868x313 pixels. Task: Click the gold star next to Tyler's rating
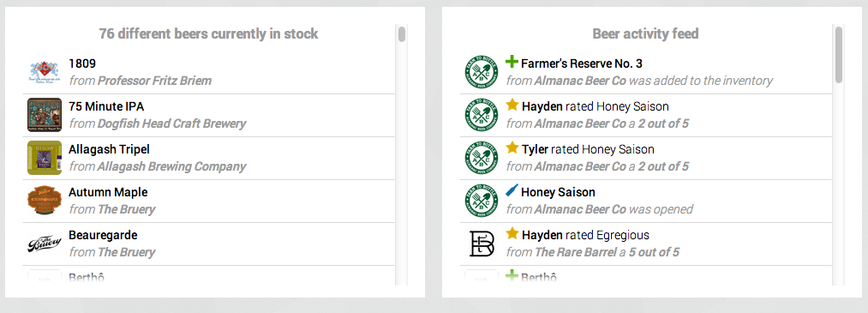pos(512,147)
